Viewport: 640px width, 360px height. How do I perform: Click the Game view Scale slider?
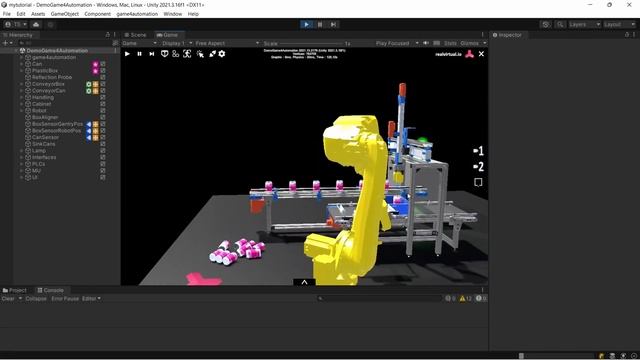tap(311, 43)
